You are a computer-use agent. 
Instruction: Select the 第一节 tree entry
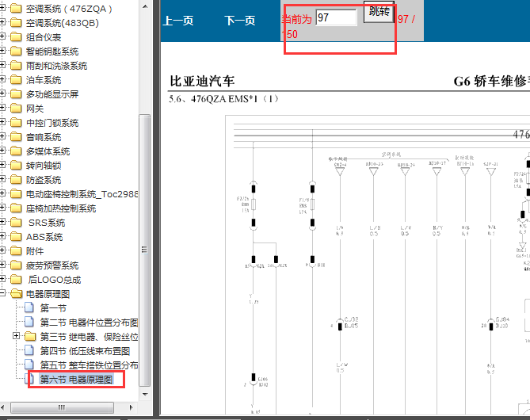[53, 308]
